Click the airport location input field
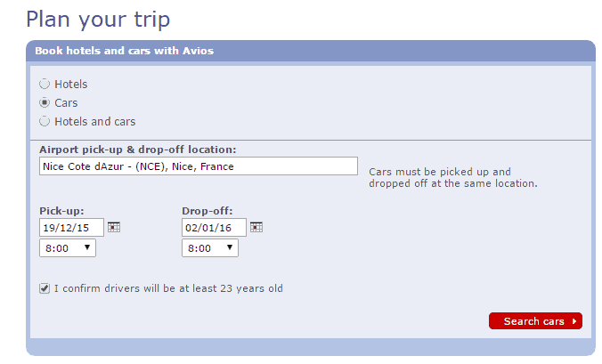This screenshot has height=364, width=602. [198, 166]
